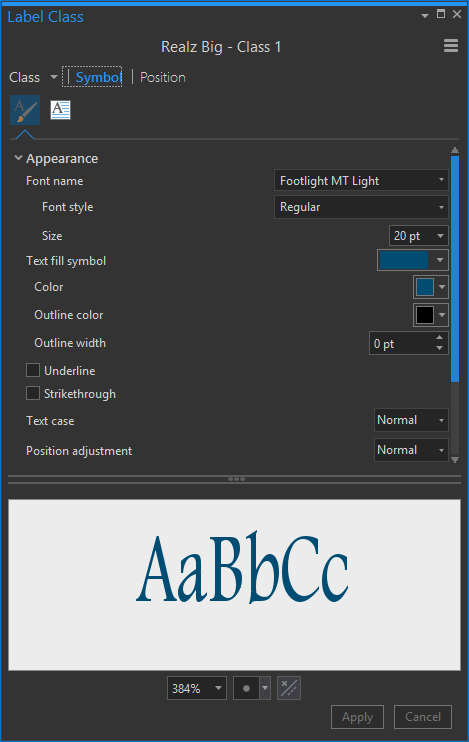Enable the Strikethrough checkbox
Screen dimensions: 469x742
(x=33, y=393)
